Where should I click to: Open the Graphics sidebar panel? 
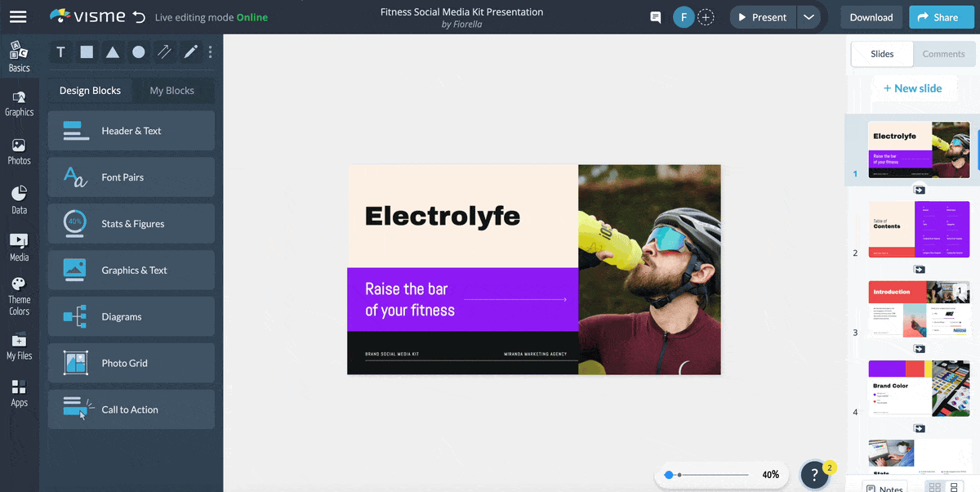click(19, 103)
